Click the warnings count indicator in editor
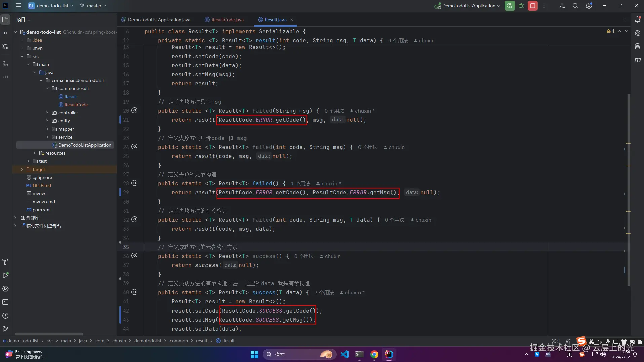Screen dimensions: 644x362 click(x=610, y=31)
